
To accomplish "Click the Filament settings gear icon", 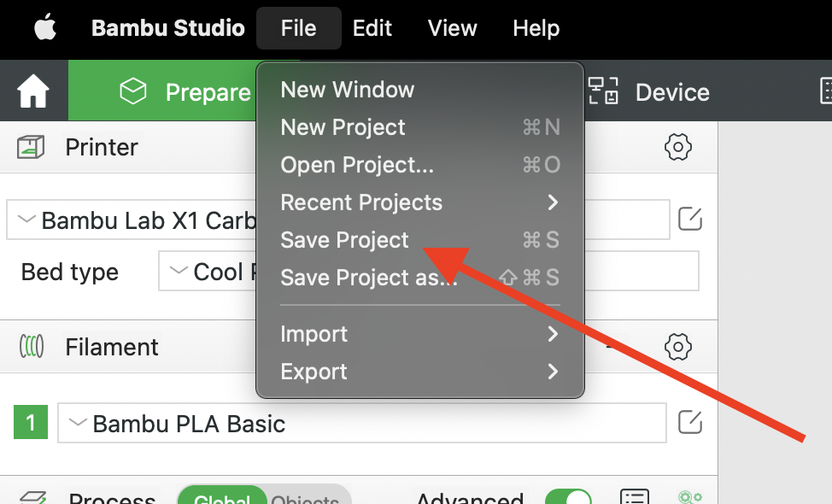I will pyautogui.click(x=677, y=347).
